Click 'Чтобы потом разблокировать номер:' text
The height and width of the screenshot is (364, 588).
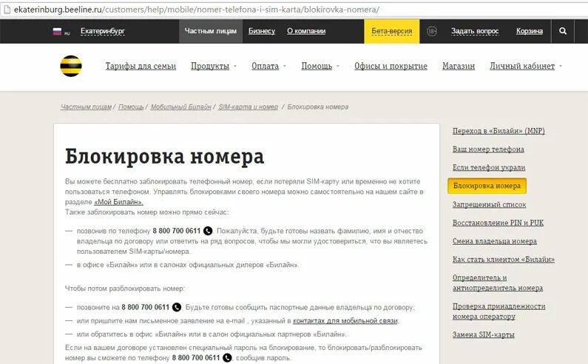(x=124, y=289)
